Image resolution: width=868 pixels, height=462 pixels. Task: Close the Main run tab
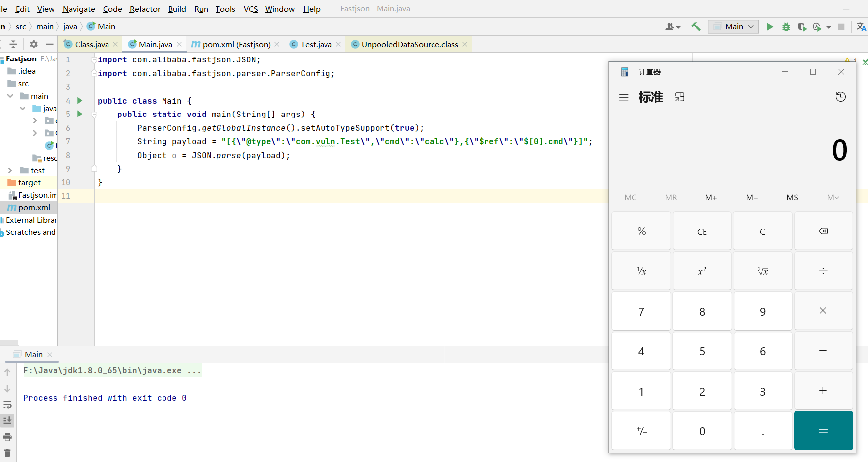click(x=50, y=355)
